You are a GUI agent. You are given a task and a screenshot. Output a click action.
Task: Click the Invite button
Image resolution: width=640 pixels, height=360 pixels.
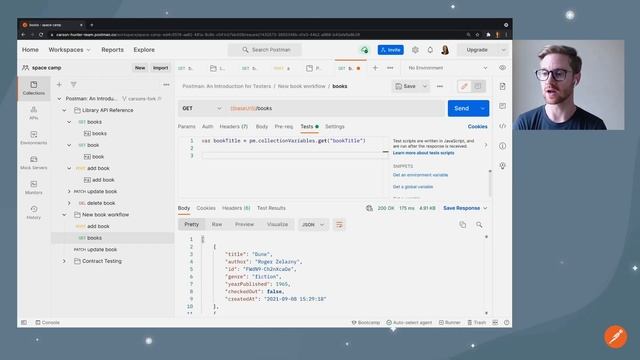point(391,50)
